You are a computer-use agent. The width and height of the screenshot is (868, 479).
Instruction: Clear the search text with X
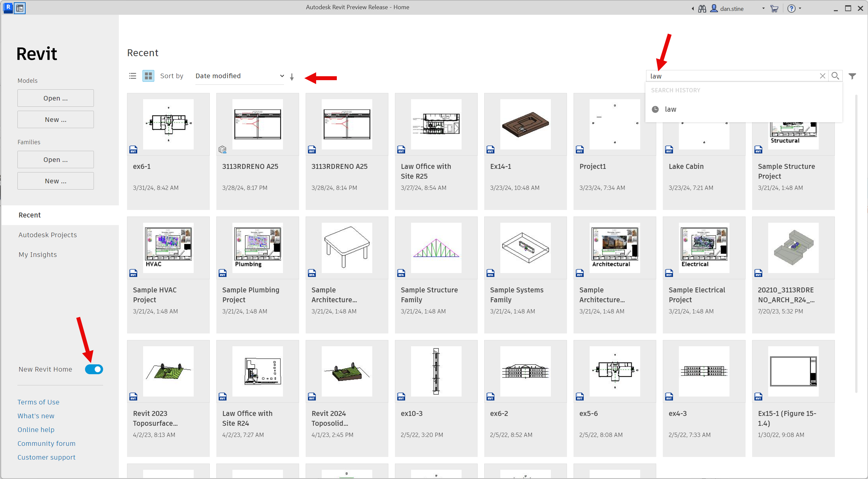click(x=822, y=76)
